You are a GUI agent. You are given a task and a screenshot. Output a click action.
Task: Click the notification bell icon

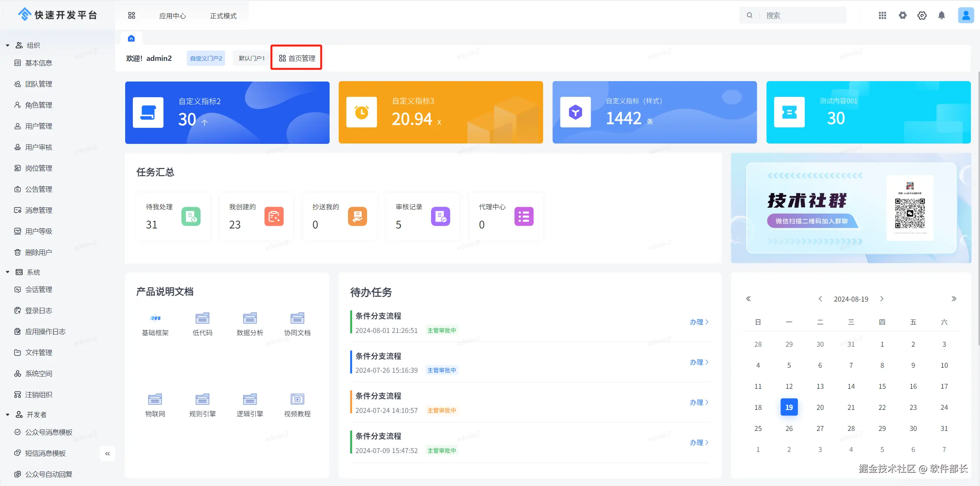[941, 15]
